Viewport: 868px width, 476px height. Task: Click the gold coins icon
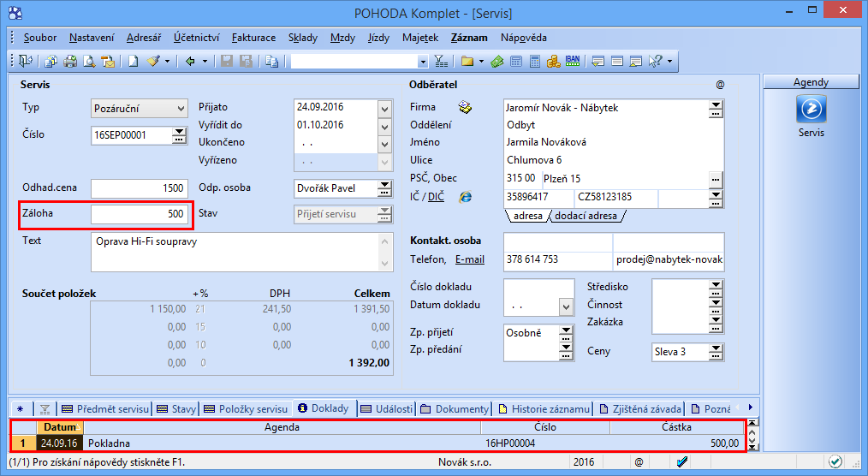tap(554, 61)
